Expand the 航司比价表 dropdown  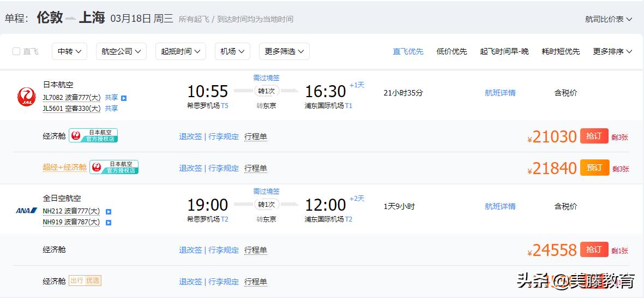pos(609,19)
